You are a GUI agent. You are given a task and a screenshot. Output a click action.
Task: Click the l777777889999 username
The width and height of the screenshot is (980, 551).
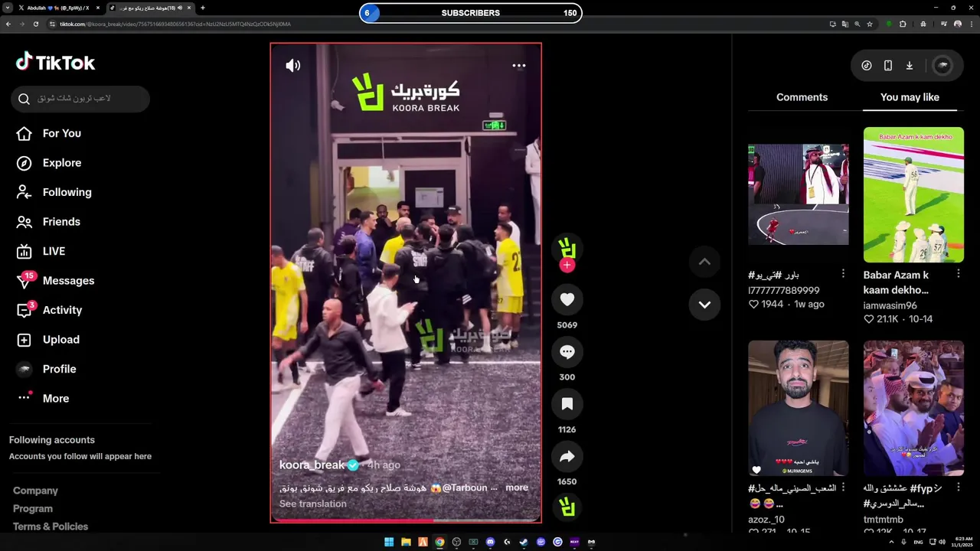(x=784, y=290)
